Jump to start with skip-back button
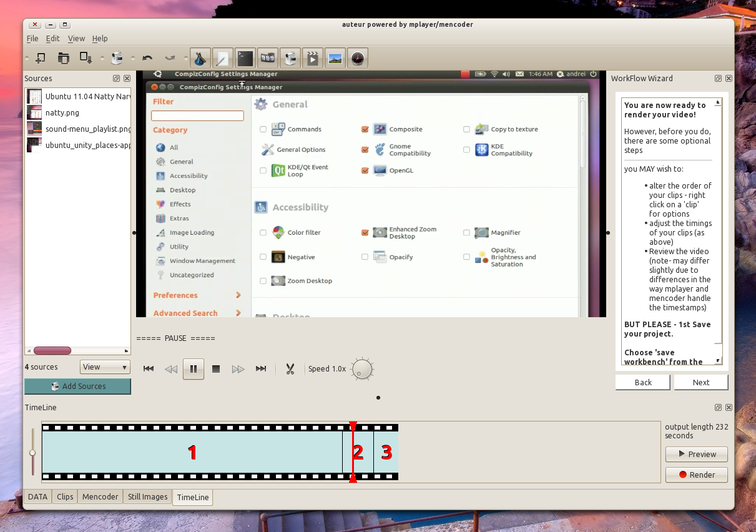The image size is (756, 532). (x=149, y=369)
